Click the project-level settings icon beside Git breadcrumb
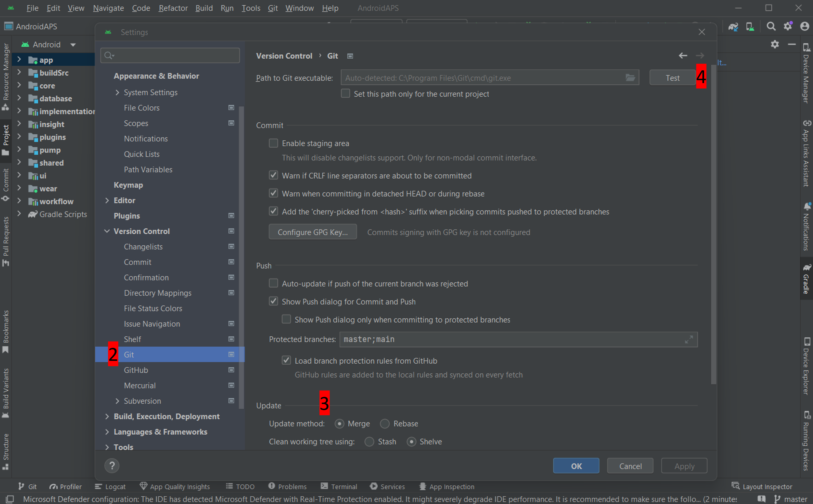The width and height of the screenshot is (813, 504). click(x=350, y=56)
